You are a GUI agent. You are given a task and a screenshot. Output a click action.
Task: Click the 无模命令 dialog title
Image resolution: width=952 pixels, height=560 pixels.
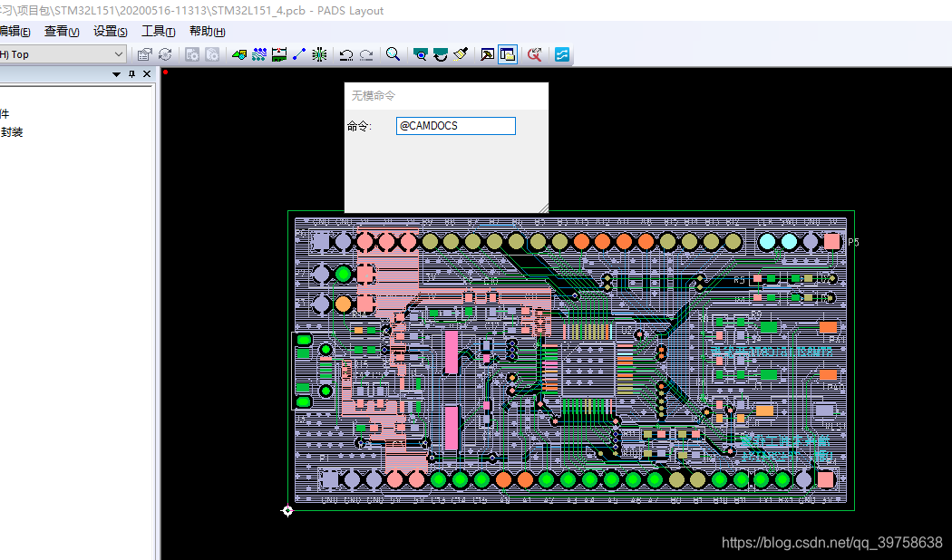pos(374,96)
